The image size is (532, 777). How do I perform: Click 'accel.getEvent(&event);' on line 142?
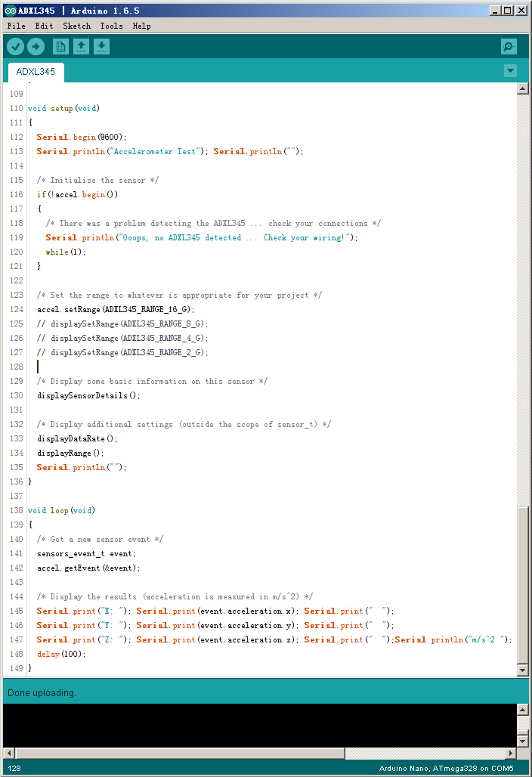tap(88, 568)
